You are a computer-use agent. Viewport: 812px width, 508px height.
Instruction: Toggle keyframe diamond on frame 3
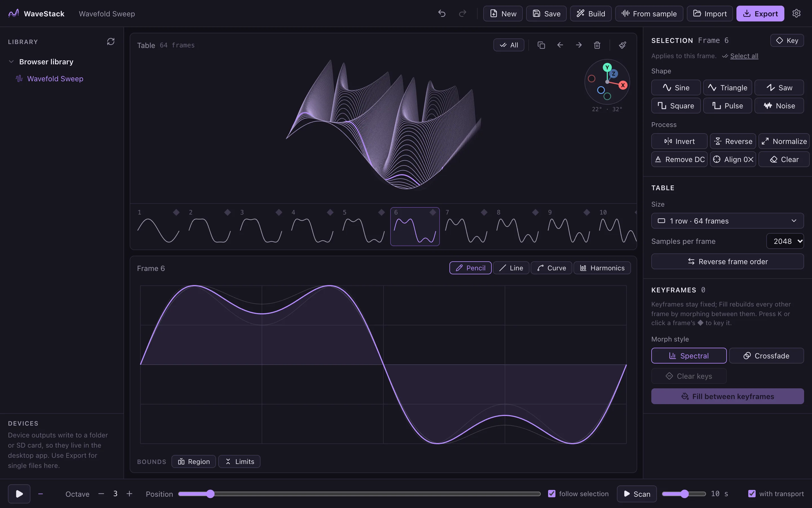click(x=279, y=212)
